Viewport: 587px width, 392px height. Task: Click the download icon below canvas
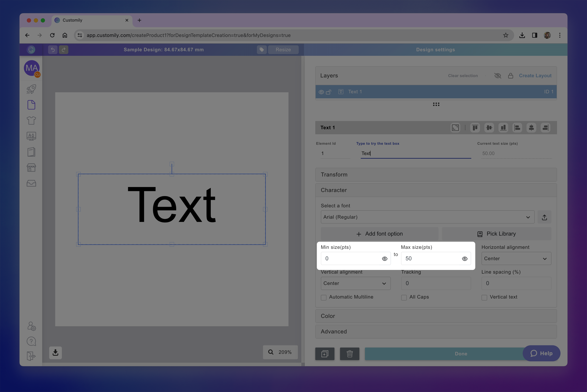[x=55, y=352]
